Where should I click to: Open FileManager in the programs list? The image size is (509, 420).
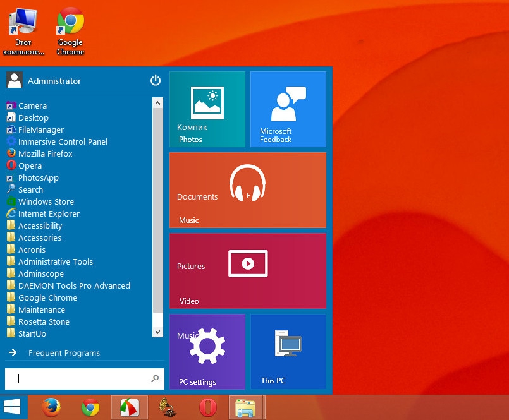click(35, 129)
